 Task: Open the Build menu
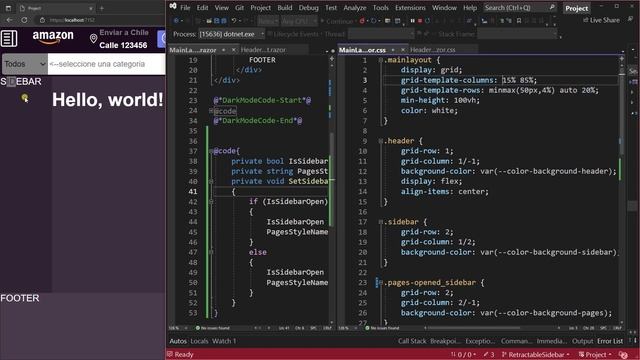(284, 8)
